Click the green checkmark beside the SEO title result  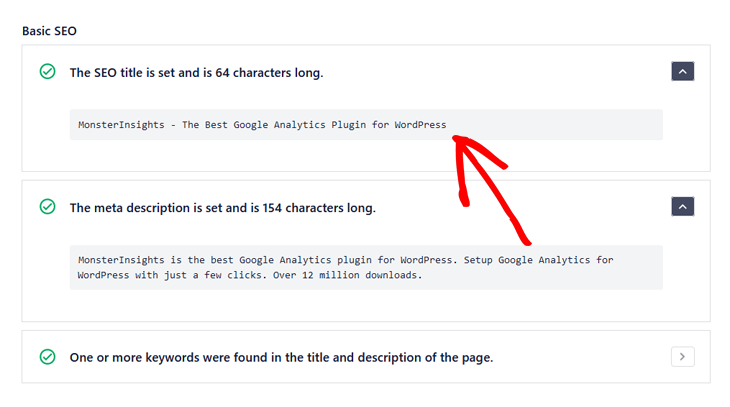click(47, 72)
